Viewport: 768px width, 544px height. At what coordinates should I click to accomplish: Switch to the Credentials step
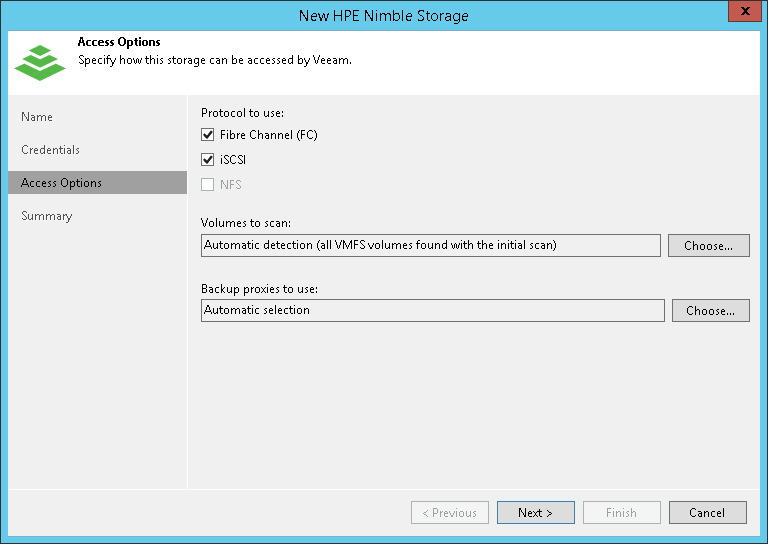pos(50,150)
